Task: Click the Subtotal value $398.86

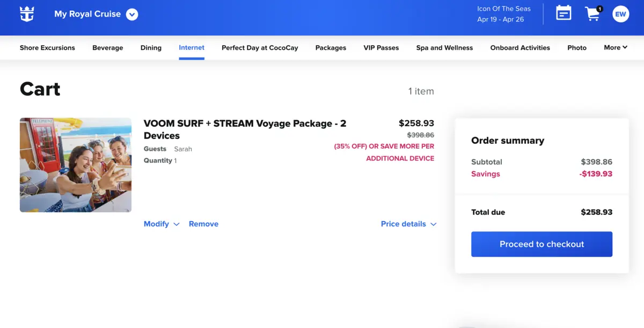Action: [x=597, y=162]
